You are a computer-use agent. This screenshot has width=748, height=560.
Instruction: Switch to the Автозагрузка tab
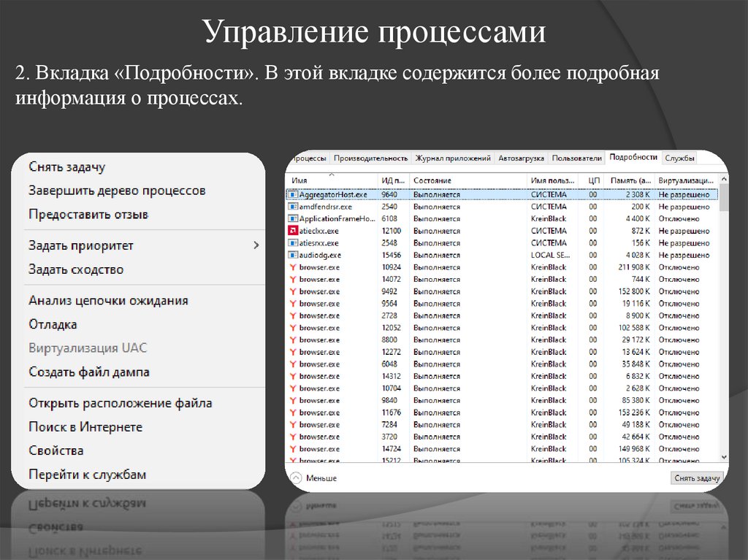tap(522, 157)
